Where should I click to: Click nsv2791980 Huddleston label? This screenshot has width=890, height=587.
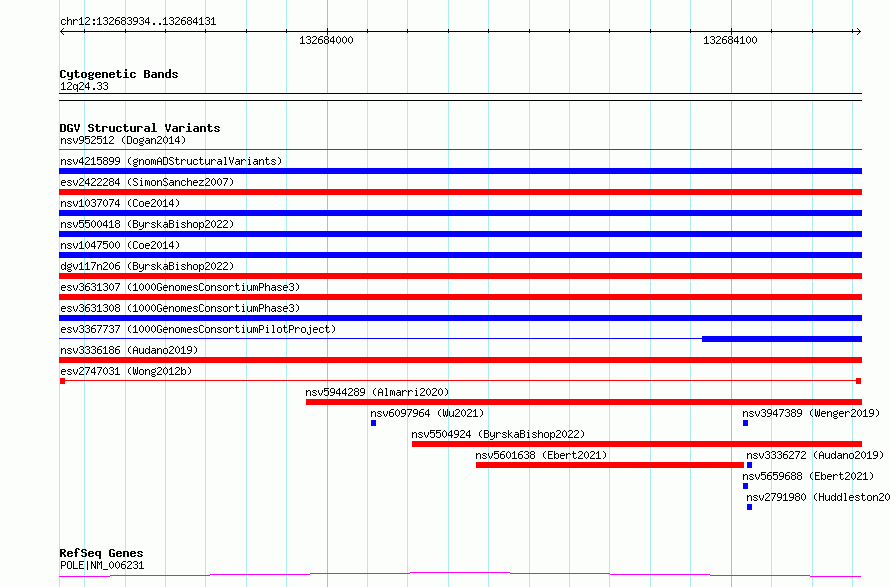click(x=818, y=497)
